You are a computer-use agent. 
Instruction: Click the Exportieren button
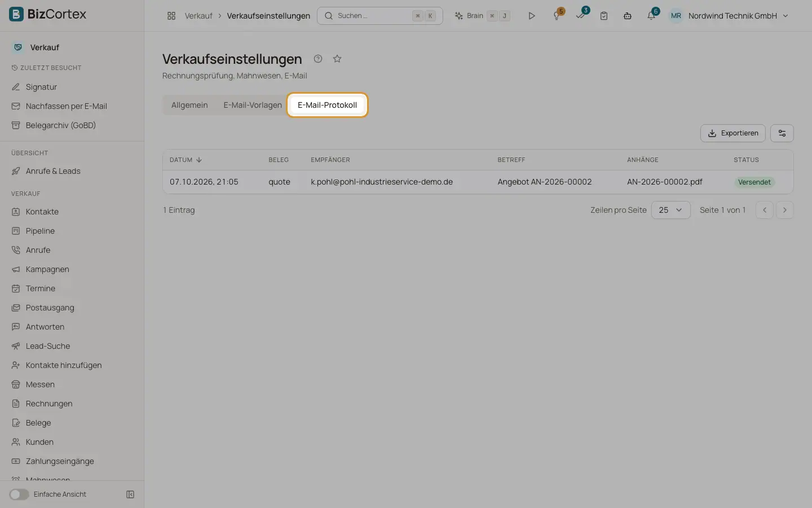click(733, 133)
